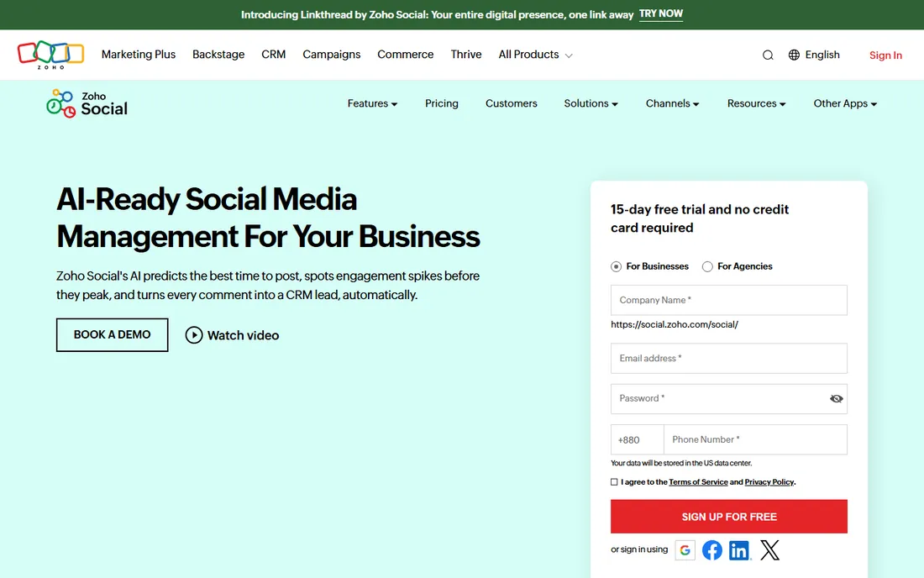Open Thrive in top navigation

(466, 55)
